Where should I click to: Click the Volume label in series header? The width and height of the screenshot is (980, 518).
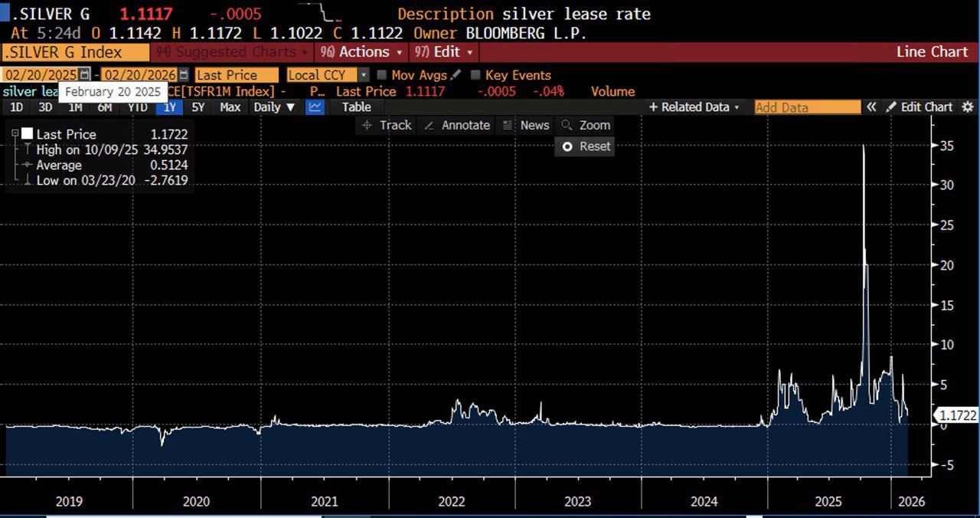click(612, 91)
